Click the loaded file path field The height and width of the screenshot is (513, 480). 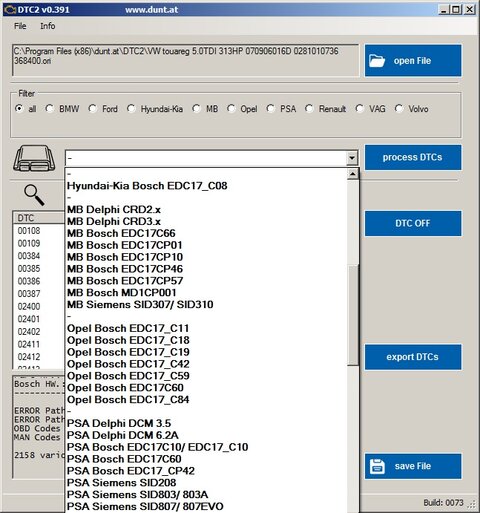point(186,60)
